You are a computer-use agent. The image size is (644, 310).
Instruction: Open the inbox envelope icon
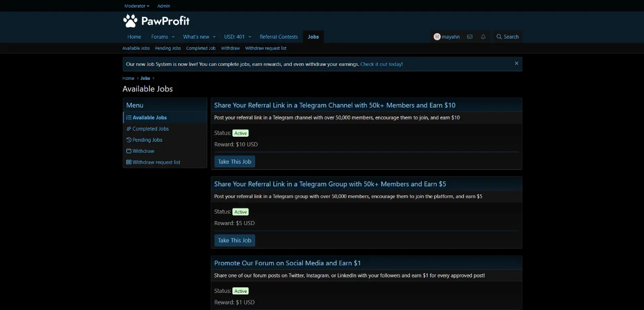click(469, 37)
